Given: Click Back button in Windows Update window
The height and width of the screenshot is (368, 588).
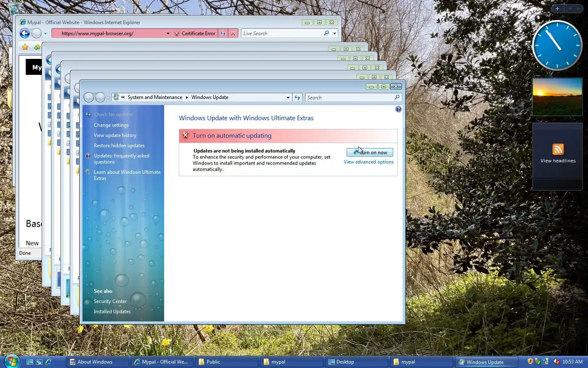Looking at the screenshot, I should (x=89, y=97).
